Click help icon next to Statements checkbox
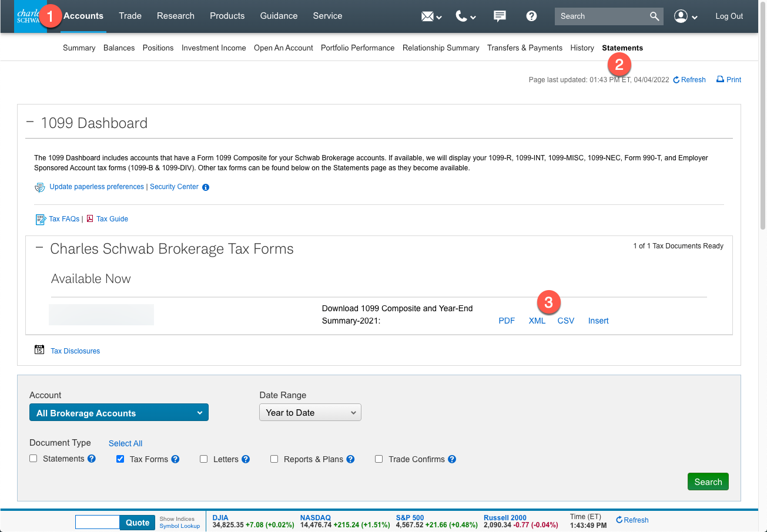The image size is (767, 532). tap(92, 459)
